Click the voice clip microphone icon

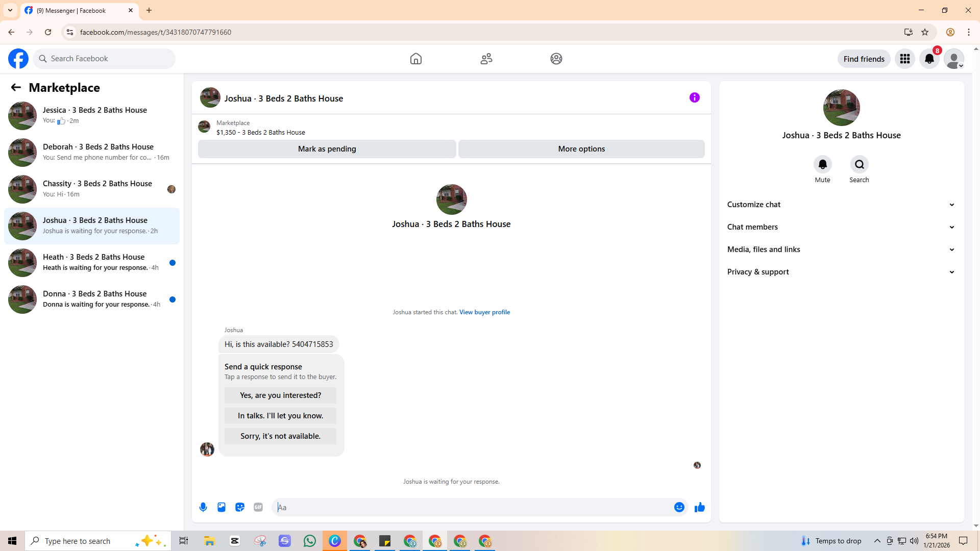pos(203,507)
